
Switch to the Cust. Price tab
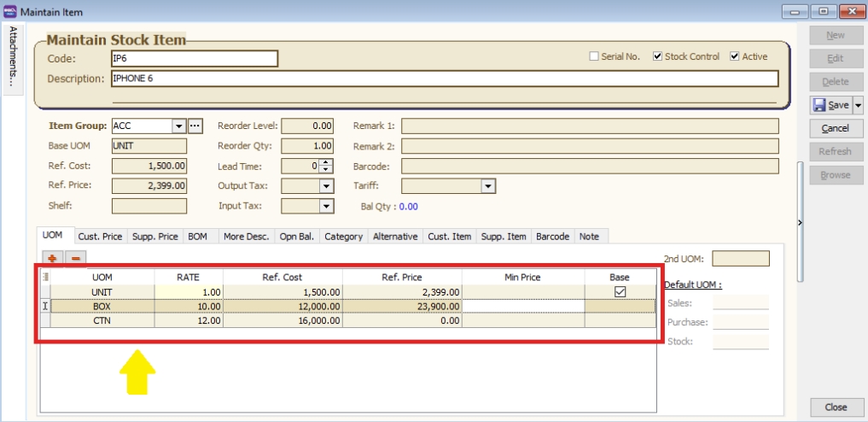[x=100, y=237]
